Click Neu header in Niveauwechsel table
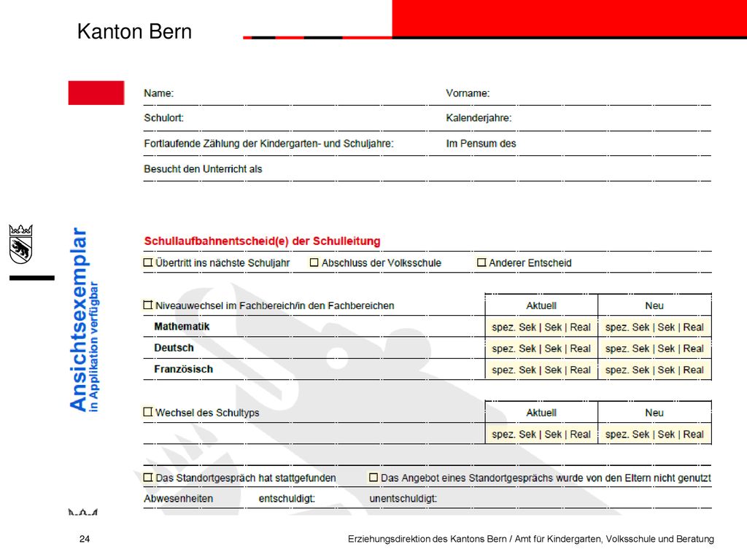747x560 pixels. 654,306
